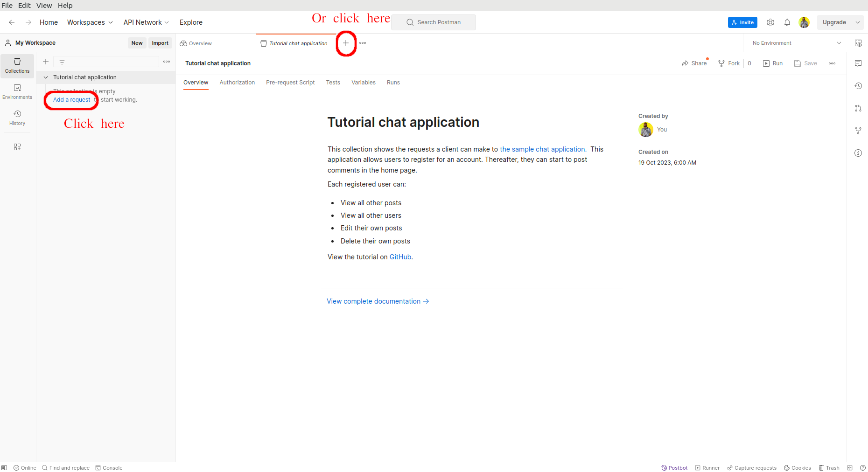Open the help icon in status bar
This screenshot has height=472, width=868.
coord(863,468)
